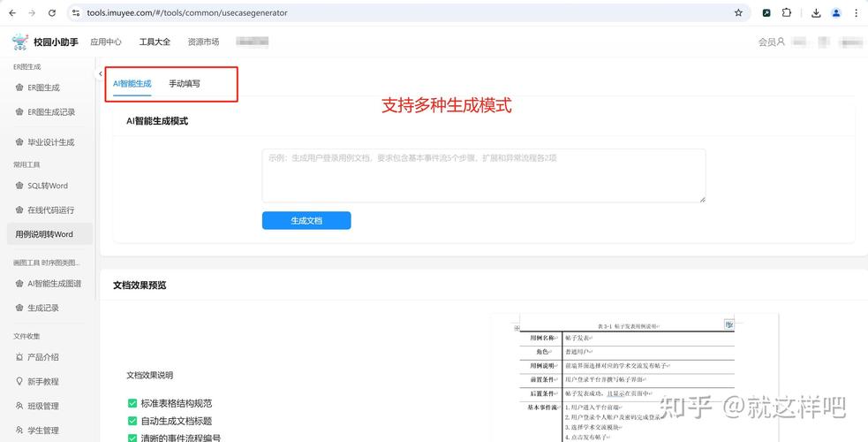Screen dimensions: 868x442
Task: Click the icon beside 学生管理
Action: pos(19,431)
